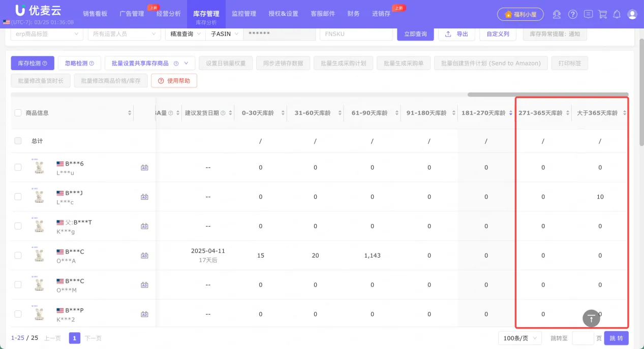Sort the 商品信息 column

coord(129,113)
